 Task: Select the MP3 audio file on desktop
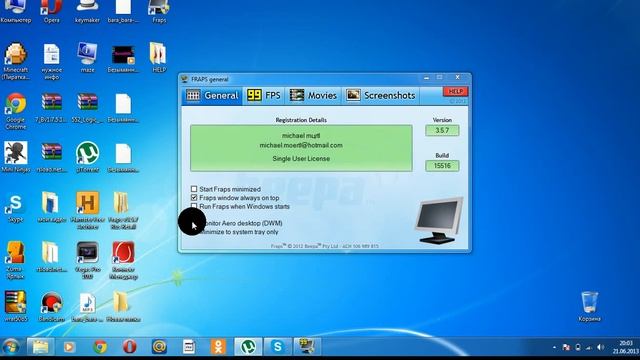click(x=87, y=307)
